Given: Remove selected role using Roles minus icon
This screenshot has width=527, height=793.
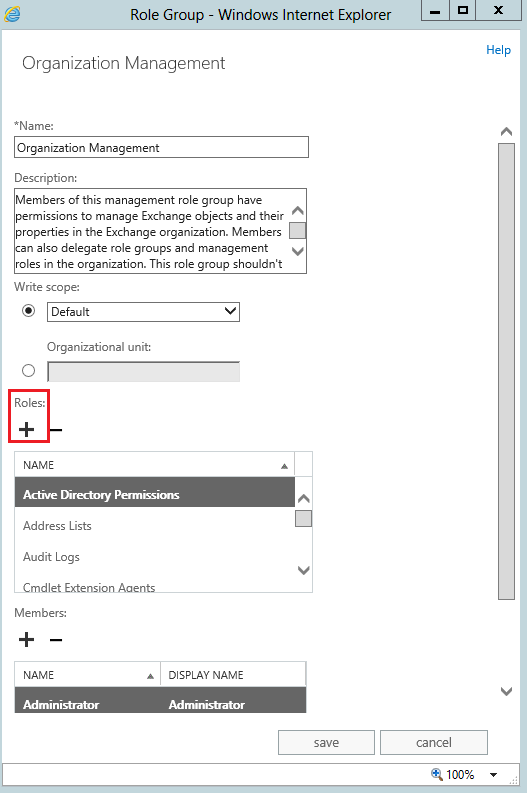Looking at the screenshot, I should (x=56, y=430).
